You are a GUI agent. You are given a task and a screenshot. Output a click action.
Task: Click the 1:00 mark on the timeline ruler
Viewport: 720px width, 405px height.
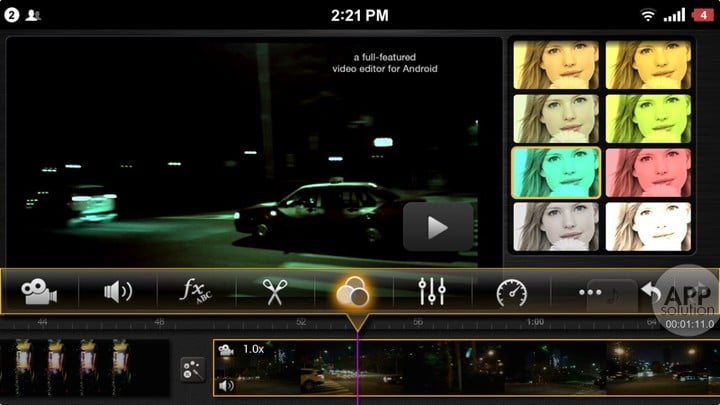tap(535, 322)
